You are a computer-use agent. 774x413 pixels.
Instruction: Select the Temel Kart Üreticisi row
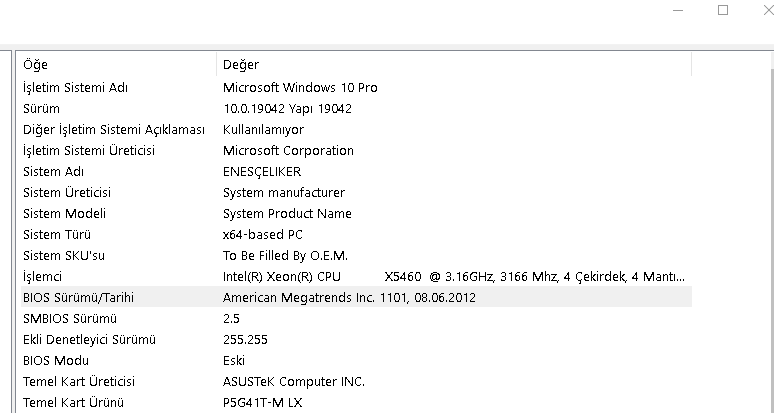click(x=78, y=381)
